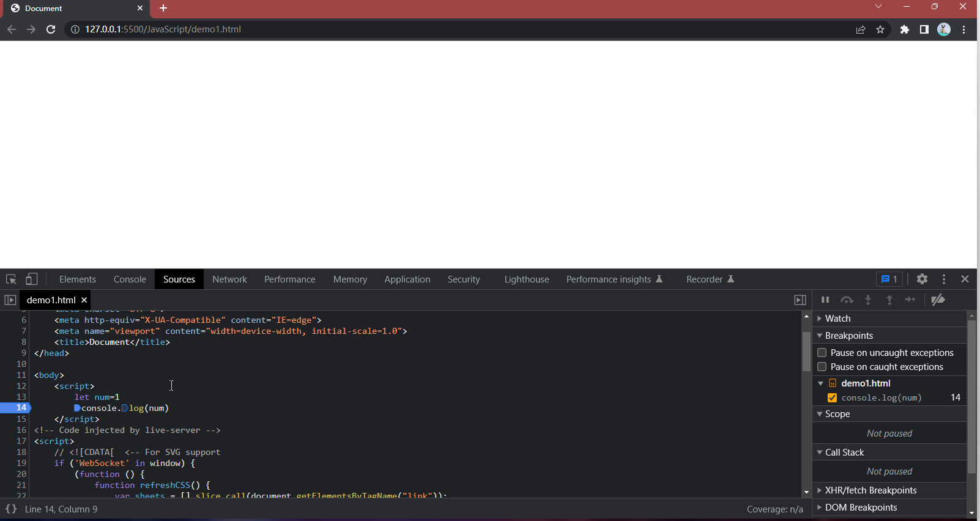
Task: Click the pretty print braces icon
Action: 11,509
